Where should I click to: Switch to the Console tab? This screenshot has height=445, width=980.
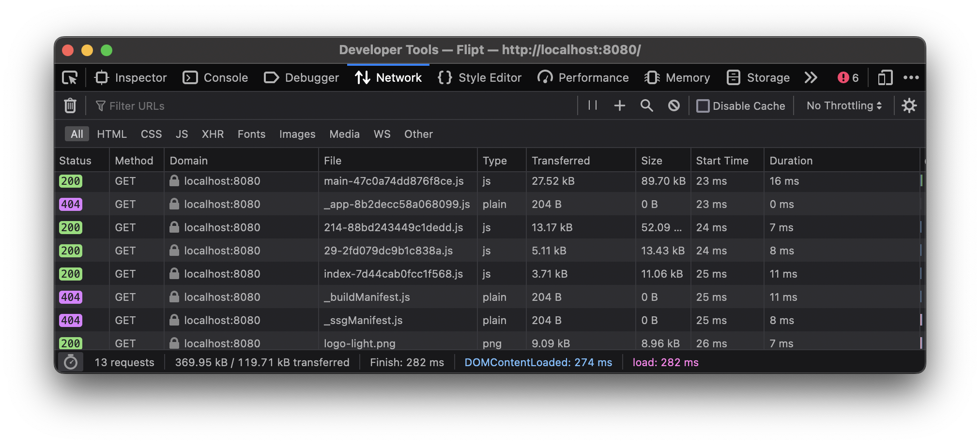[x=215, y=78]
